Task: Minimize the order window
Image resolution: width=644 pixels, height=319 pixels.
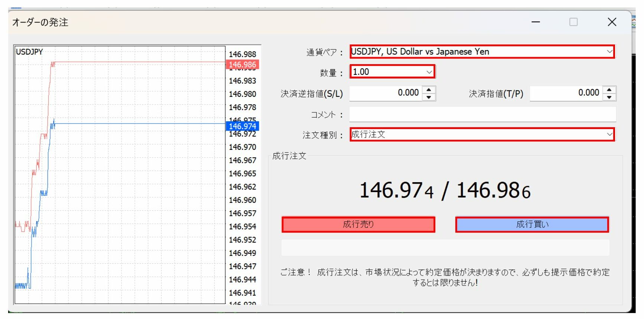Action: (536, 22)
